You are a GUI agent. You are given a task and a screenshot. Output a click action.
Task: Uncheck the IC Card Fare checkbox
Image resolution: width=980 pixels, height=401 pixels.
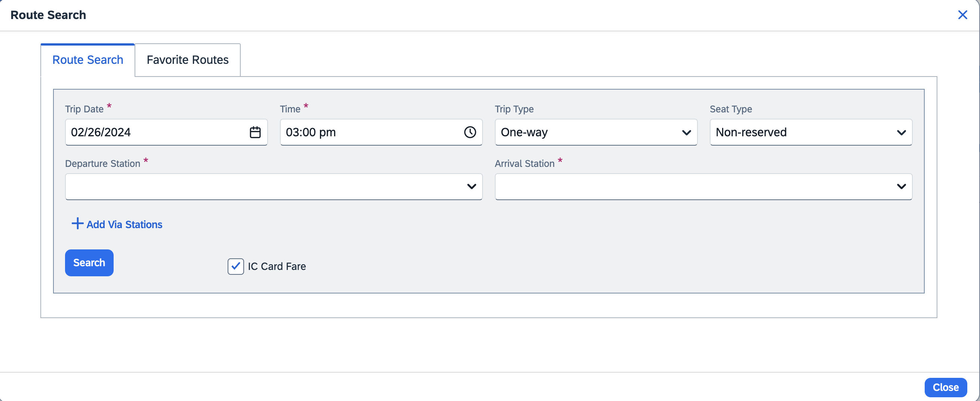click(235, 266)
